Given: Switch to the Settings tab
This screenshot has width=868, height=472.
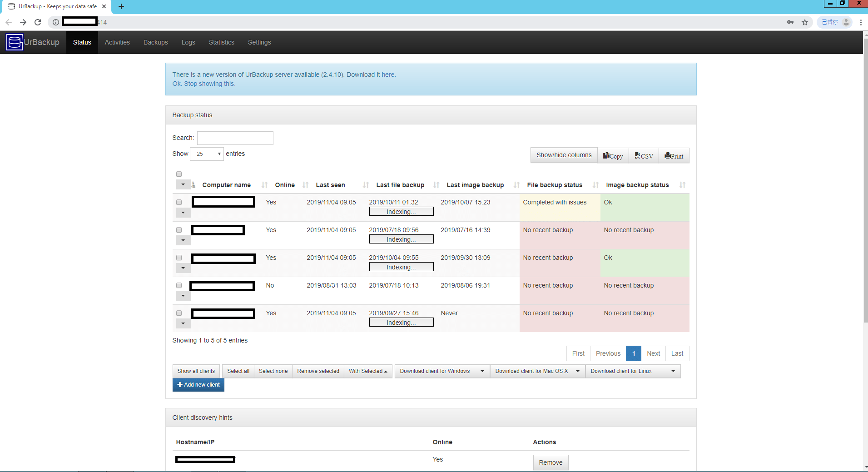Looking at the screenshot, I should (x=259, y=42).
